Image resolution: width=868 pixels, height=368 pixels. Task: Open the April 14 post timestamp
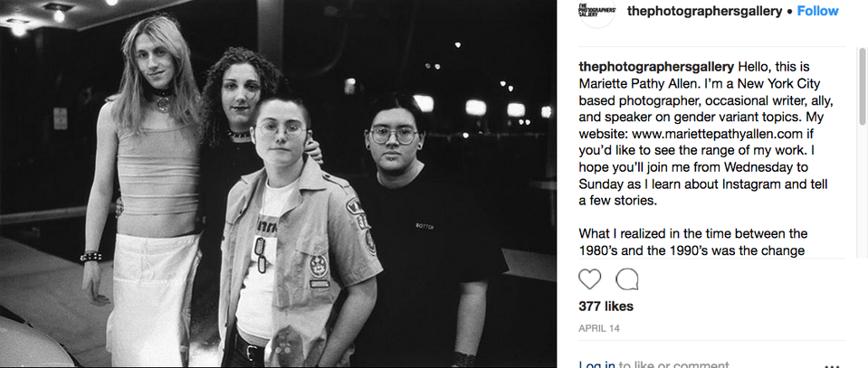pyautogui.click(x=599, y=328)
